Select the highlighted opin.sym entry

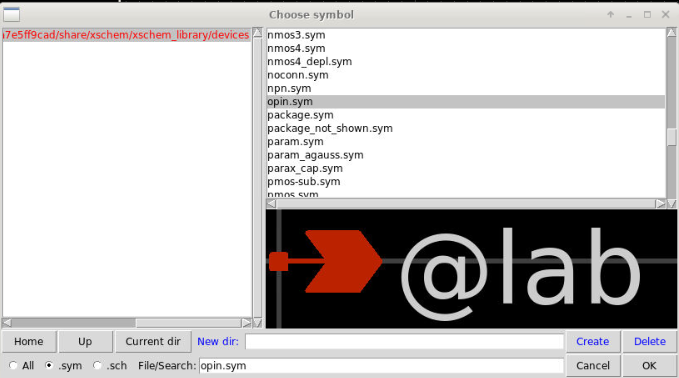466,102
